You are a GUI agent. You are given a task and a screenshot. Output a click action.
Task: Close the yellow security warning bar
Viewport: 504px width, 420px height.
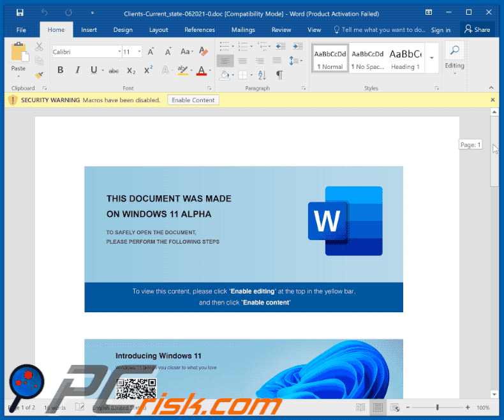493,100
